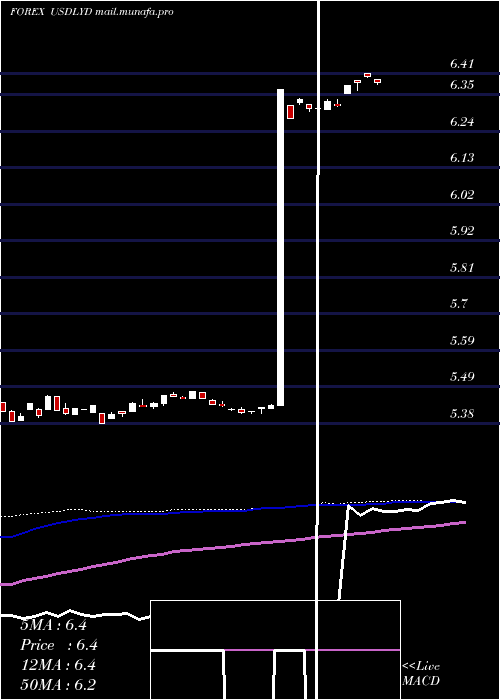Click the '<<Live MACD' label
This screenshot has width=500, height=700.
pyautogui.click(x=421, y=674)
